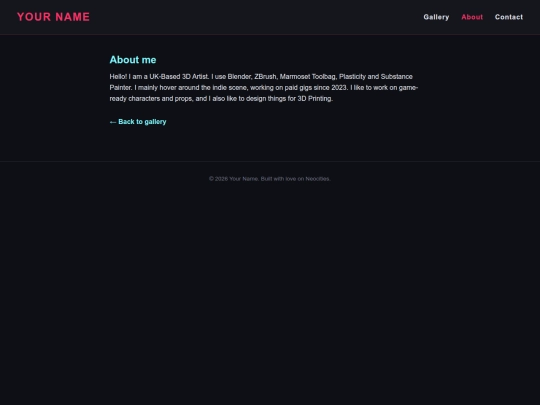This screenshot has width=540, height=405.
Task: Select the About nav link
Action: (x=472, y=17)
